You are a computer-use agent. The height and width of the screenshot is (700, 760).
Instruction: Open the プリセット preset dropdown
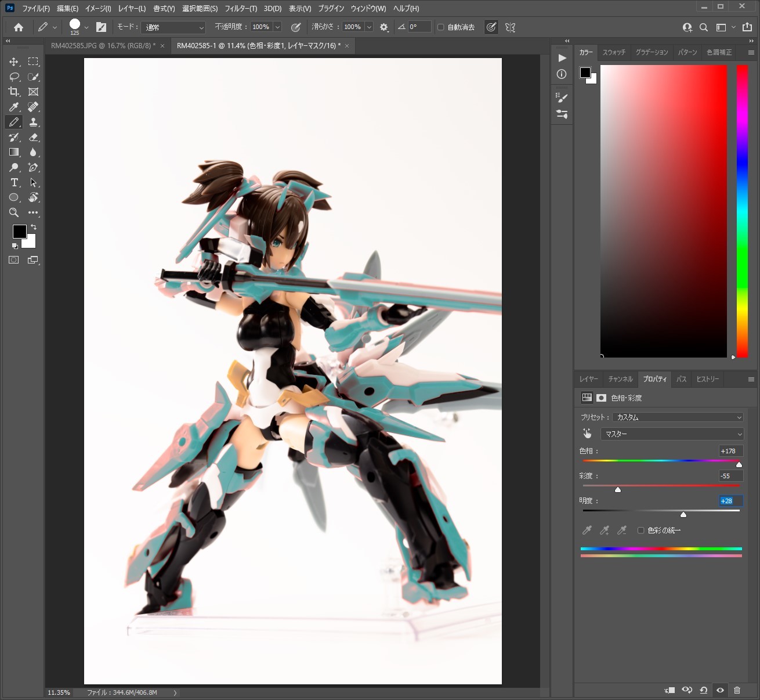tap(678, 417)
